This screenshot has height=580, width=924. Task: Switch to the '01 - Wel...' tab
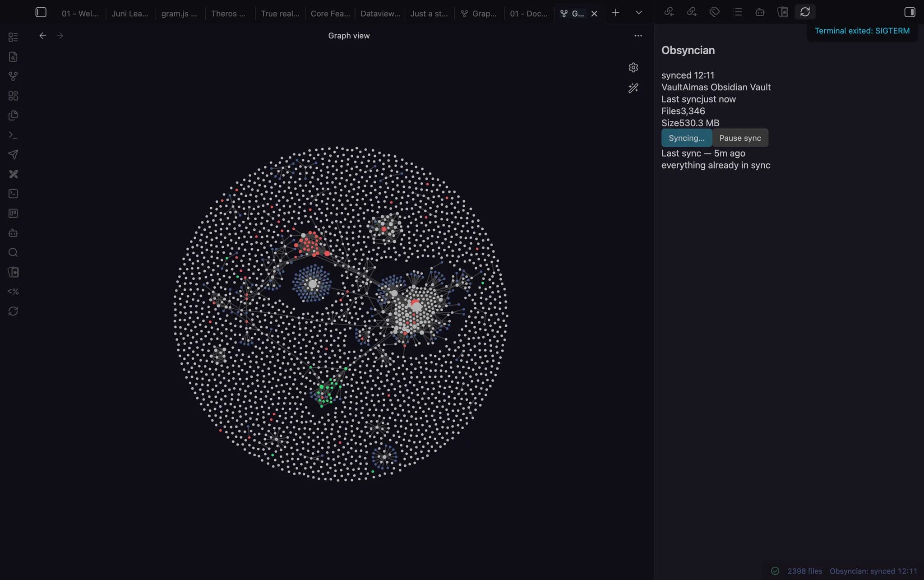80,14
